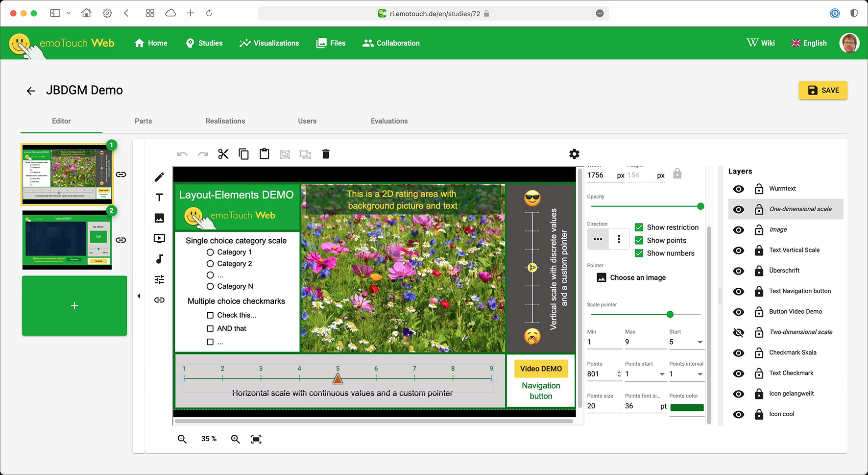The image size is (868, 475).
Task: Hide the One-dimensional scale layer
Action: [739, 209]
